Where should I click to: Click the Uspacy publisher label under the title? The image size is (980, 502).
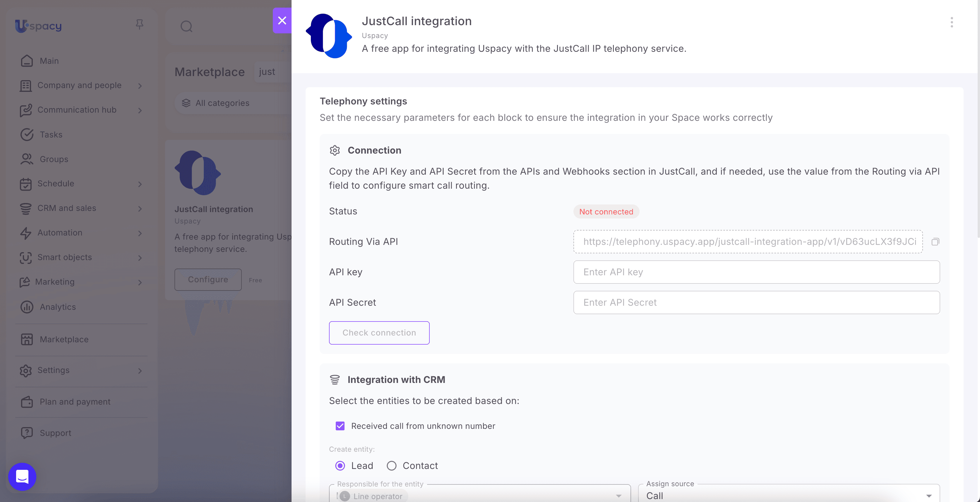click(x=375, y=36)
